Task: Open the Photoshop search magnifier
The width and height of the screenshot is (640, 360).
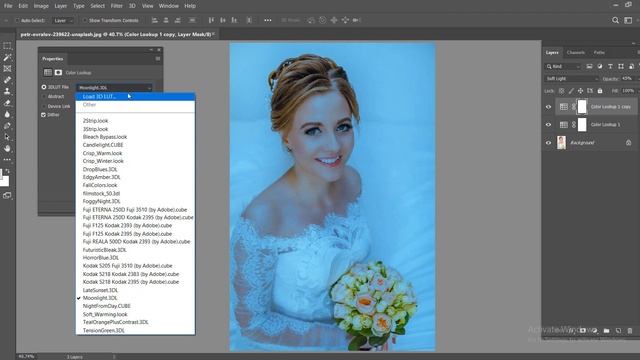Action: (x=615, y=20)
